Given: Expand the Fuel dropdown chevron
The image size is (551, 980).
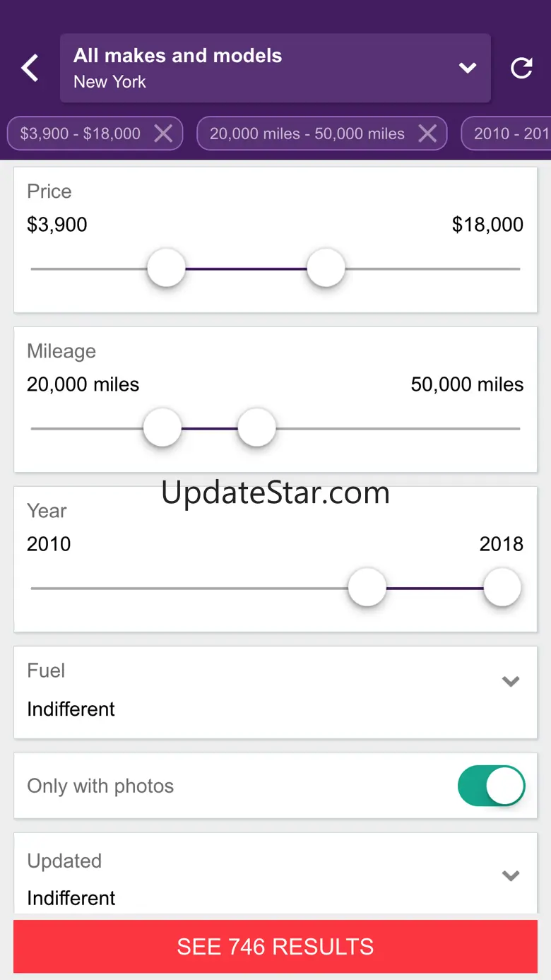Looking at the screenshot, I should coord(511,682).
